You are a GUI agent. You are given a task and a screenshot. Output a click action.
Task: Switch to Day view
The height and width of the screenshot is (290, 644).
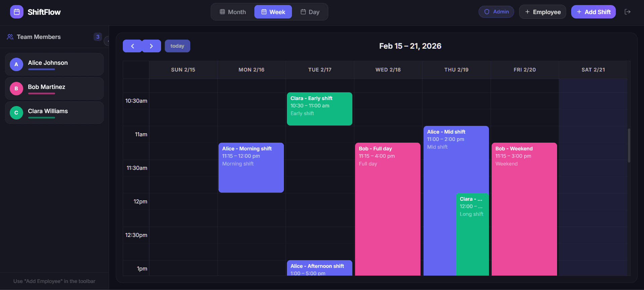tap(310, 12)
